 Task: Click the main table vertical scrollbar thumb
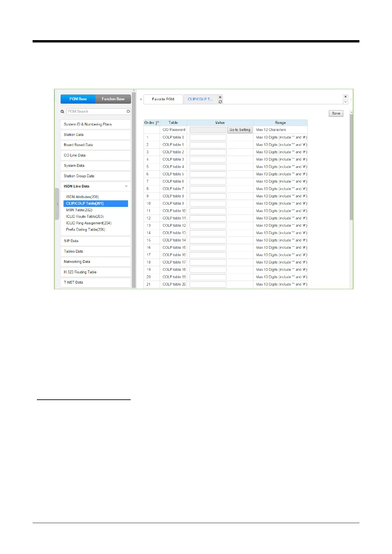pyautogui.click(x=351, y=167)
